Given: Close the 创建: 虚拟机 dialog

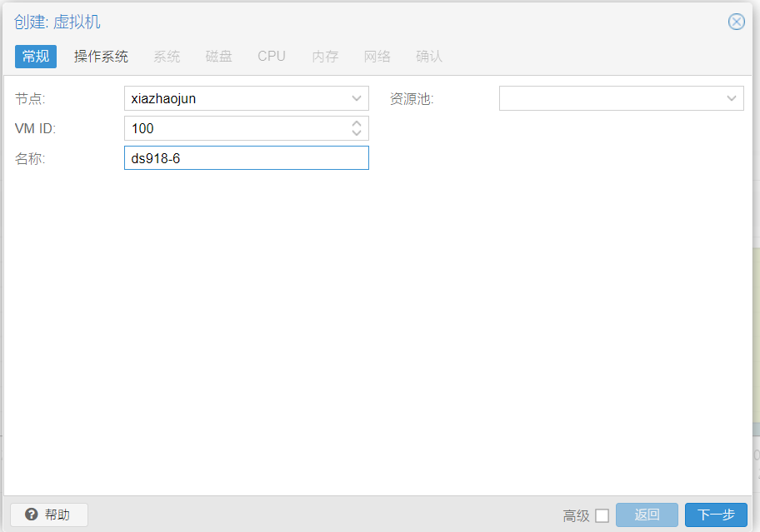Looking at the screenshot, I should 736,22.
